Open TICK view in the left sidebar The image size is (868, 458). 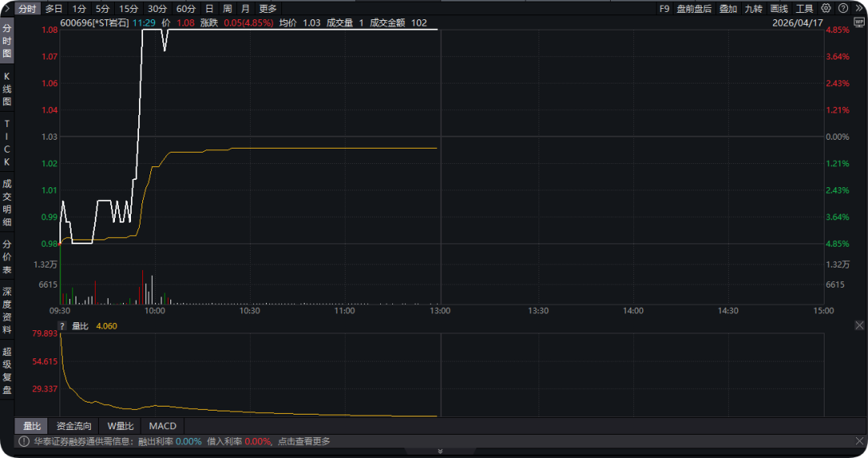click(x=6, y=143)
